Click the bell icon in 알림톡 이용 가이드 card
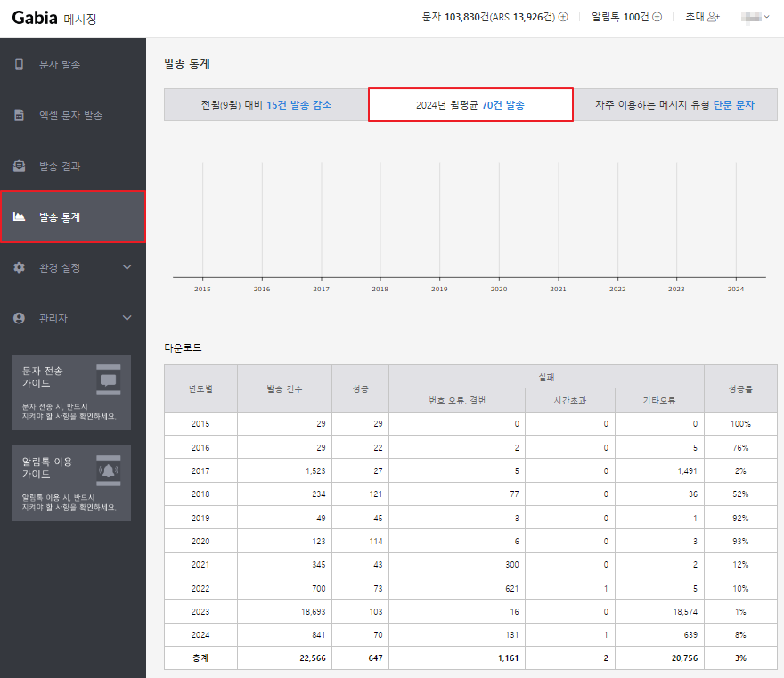Screen dimensions: 784x678 pos(109,470)
